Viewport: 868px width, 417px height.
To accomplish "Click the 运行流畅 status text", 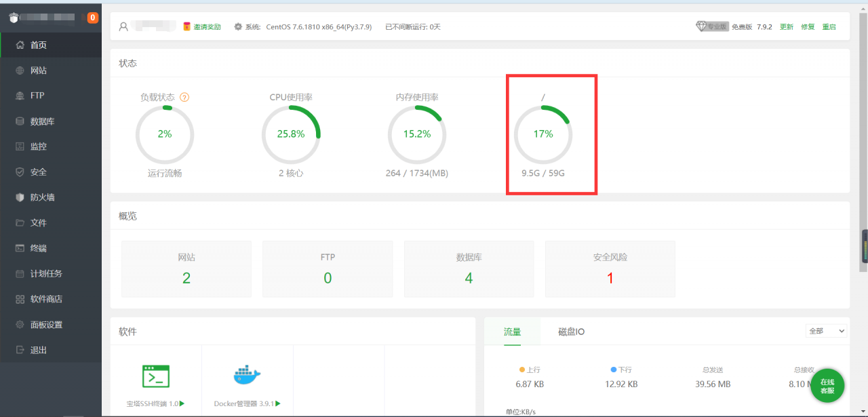I will 165,174.
